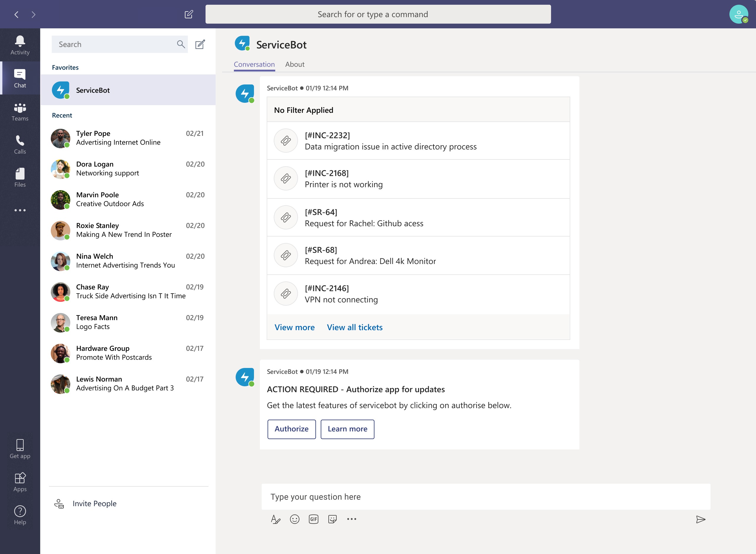Viewport: 756px width, 554px height.
Task: Open the GIF picker
Action: 313,519
